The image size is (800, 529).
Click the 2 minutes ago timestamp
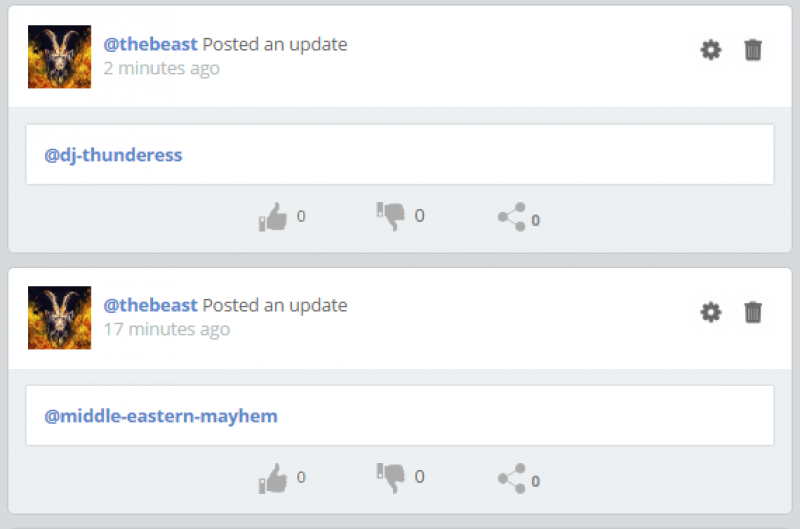[x=162, y=68]
